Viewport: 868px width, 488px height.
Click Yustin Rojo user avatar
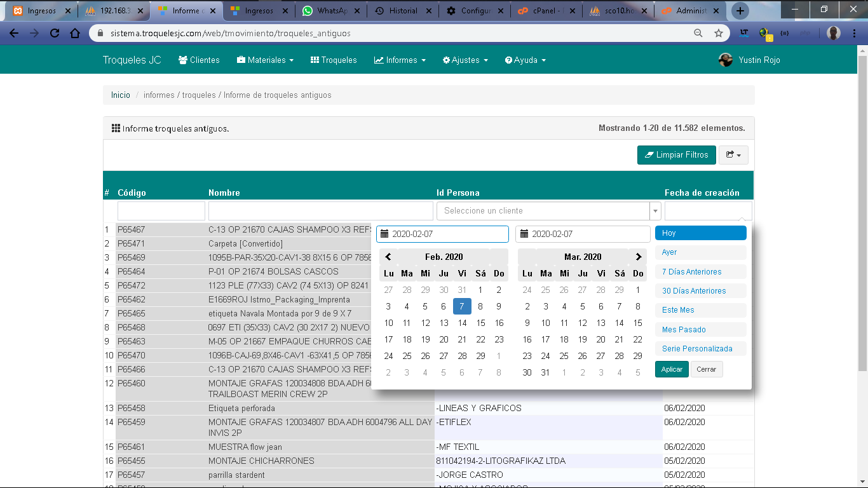(x=725, y=60)
